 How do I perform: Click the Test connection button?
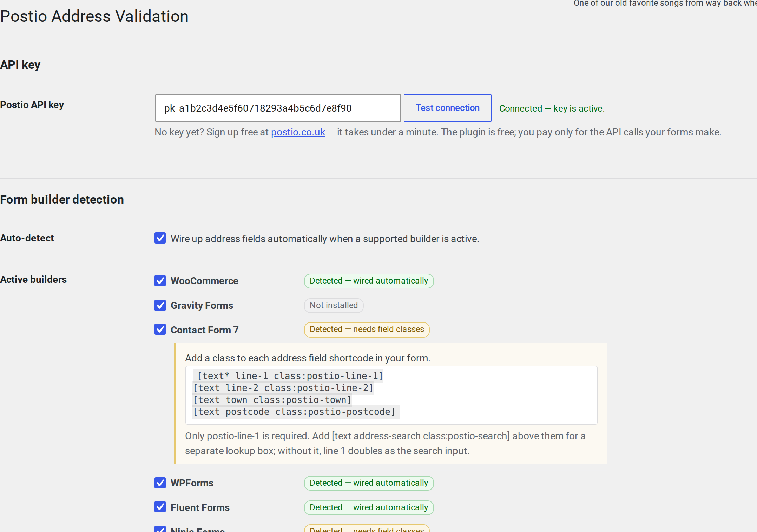[447, 108]
